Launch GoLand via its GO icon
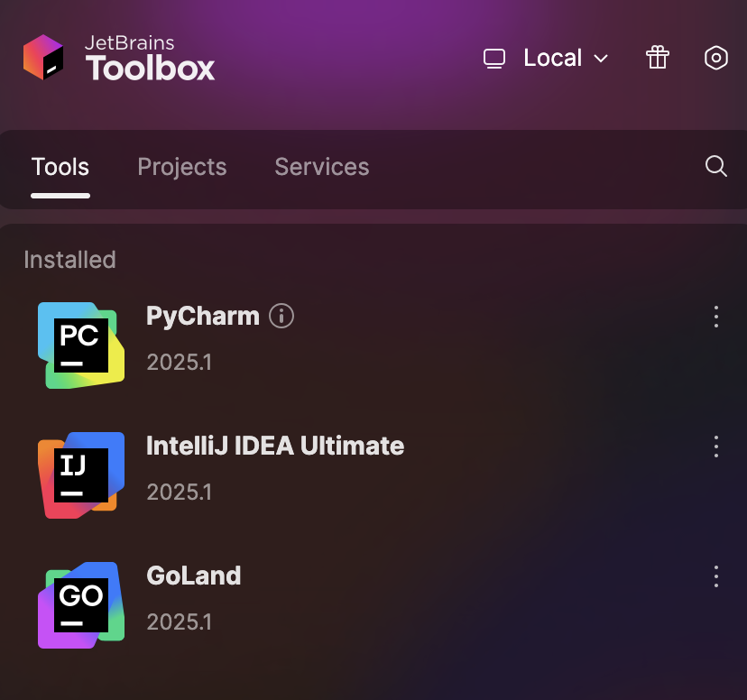 pos(81,605)
